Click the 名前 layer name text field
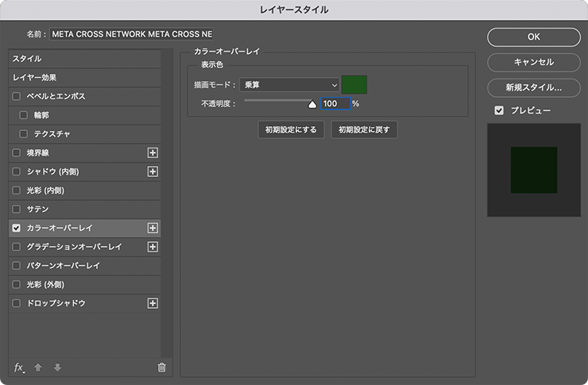 tap(131, 35)
